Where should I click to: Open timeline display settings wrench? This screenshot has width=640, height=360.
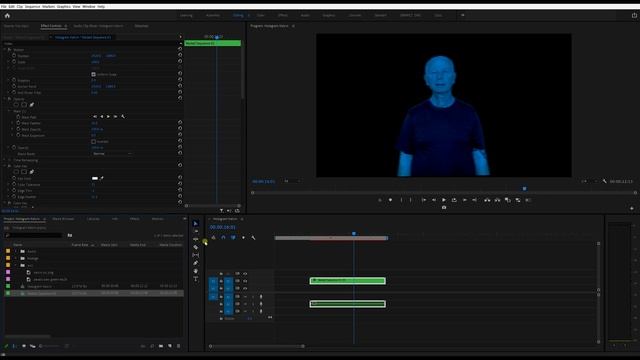click(253, 238)
